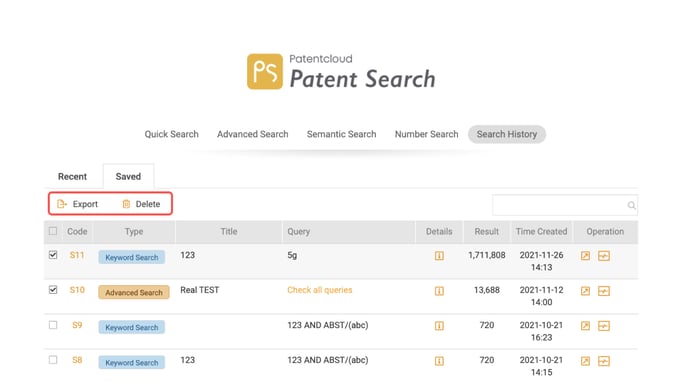This screenshot has height=382, width=688.
Task: Click the chart icon for S11
Action: (604, 256)
